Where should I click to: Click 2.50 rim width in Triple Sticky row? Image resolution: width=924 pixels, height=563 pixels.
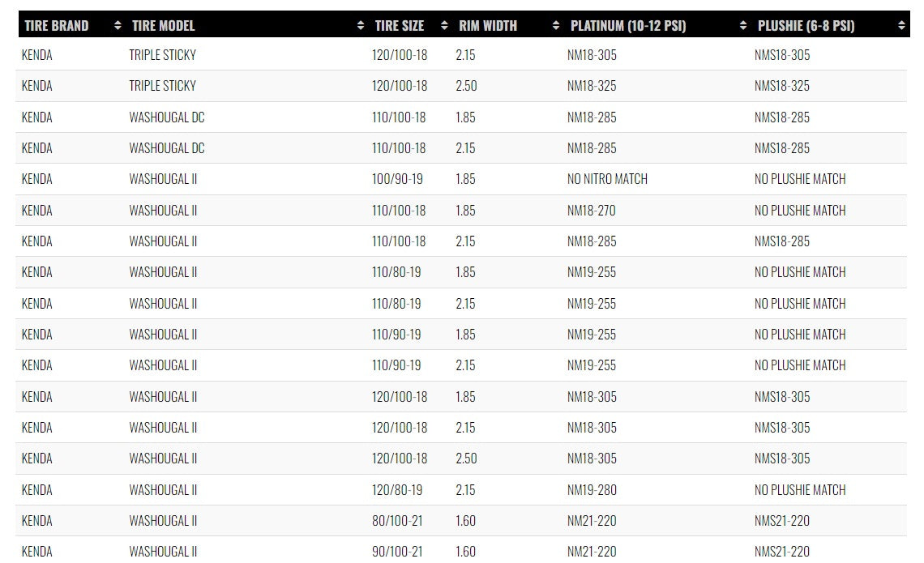click(466, 86)
